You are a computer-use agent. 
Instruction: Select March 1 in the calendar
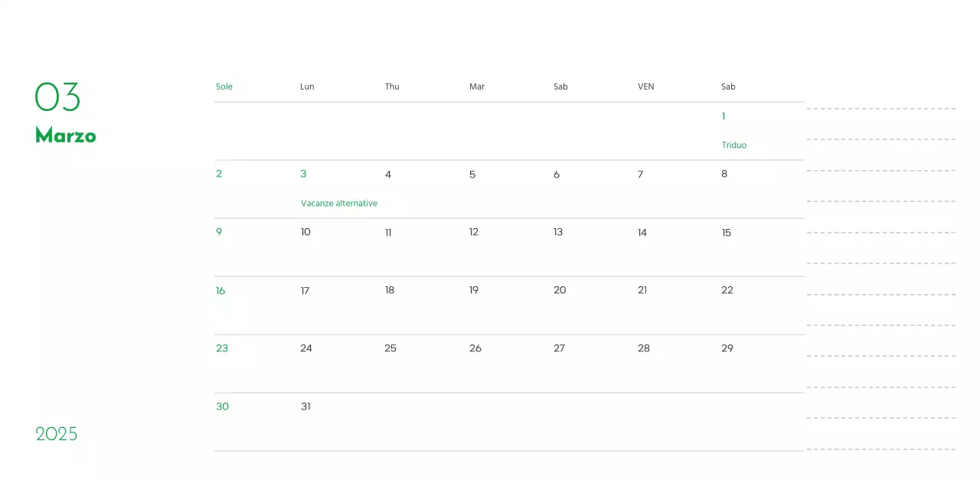724,116
